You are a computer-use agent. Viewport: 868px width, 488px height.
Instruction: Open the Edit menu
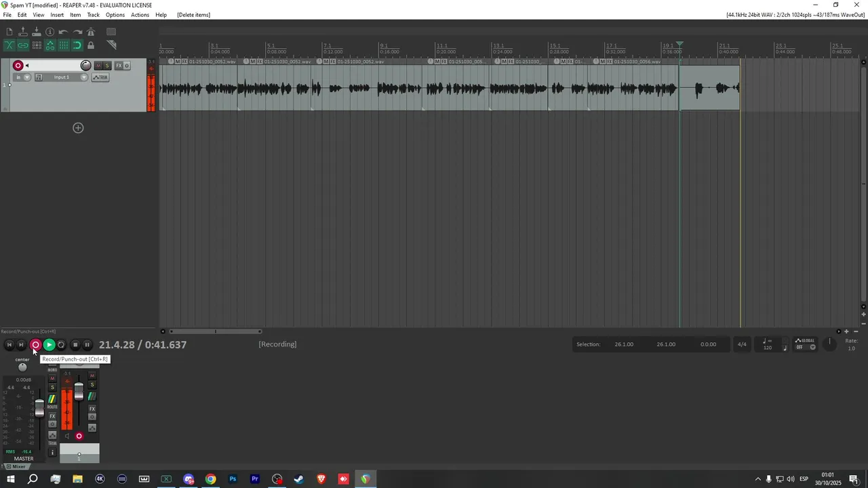(x=22, y=15)
